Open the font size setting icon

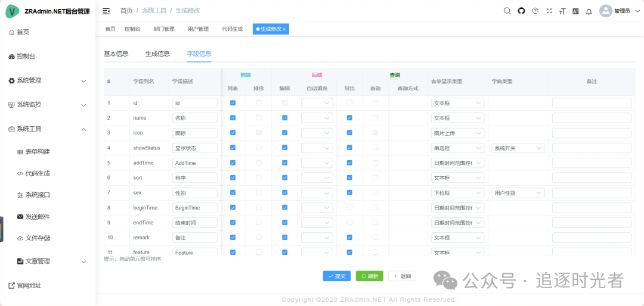coord(562,11)
